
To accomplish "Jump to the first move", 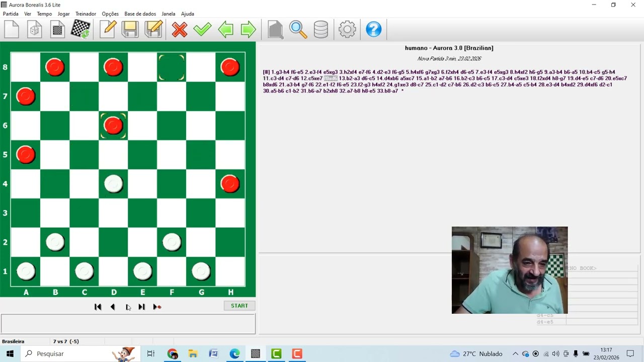I will pyautogui.click(x=98, y=307).
